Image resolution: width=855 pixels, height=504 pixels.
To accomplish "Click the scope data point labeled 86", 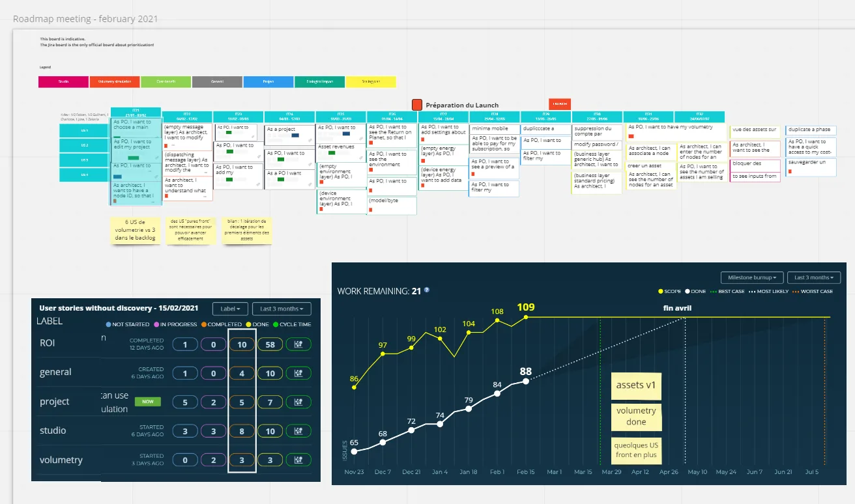I will coord(354,387).
